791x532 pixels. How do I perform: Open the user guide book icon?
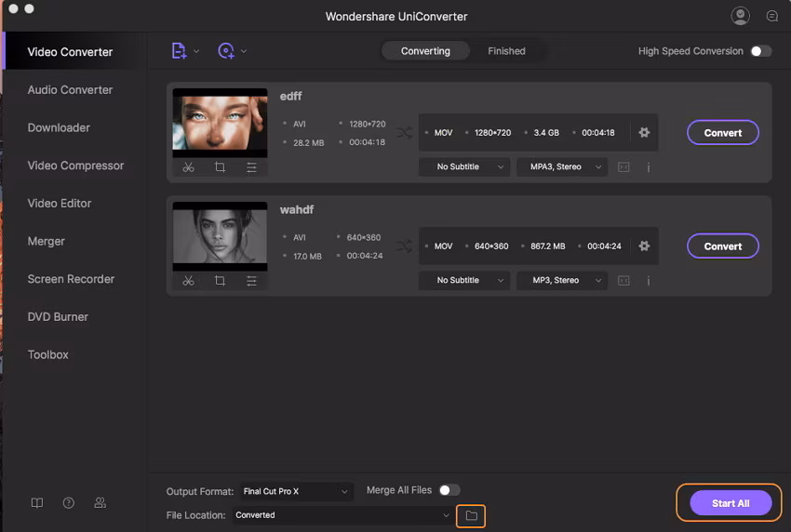click(x=37, y=503)
